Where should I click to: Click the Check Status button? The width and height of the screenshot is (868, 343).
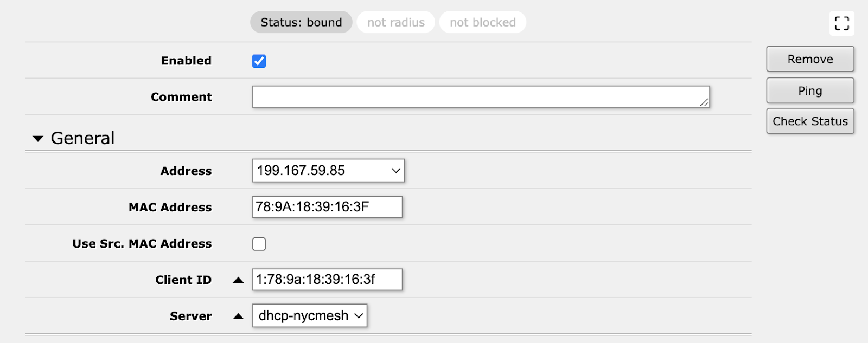810,121
